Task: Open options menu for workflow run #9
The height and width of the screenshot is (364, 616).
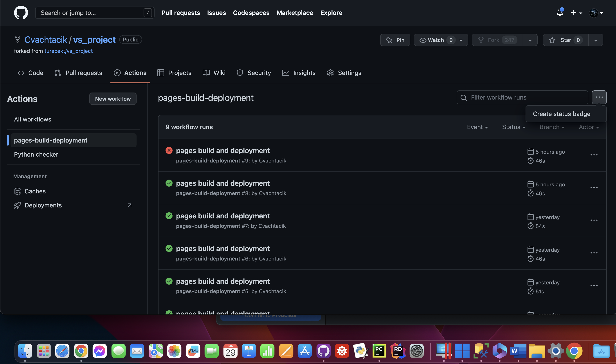Action: click(594, 155)
